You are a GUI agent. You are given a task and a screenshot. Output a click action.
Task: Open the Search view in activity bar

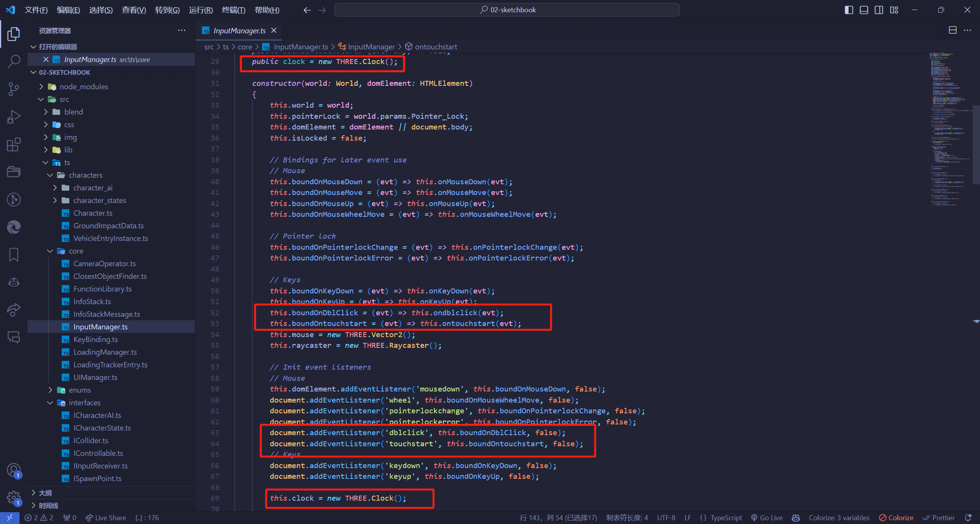click(14, 61)
